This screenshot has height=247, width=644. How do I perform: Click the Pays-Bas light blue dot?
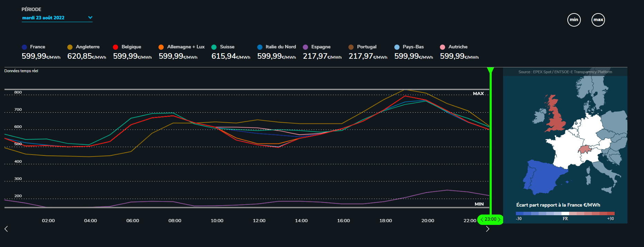397,47
